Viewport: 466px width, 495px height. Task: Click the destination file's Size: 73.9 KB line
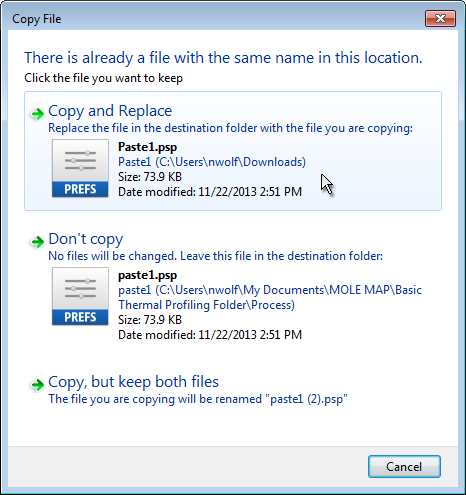pyautogui.click(x=150, y=320)
